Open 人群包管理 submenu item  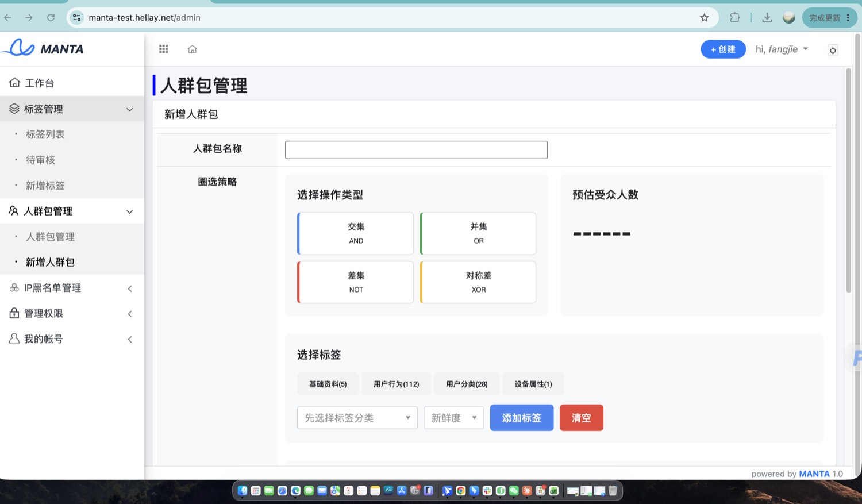50,237
